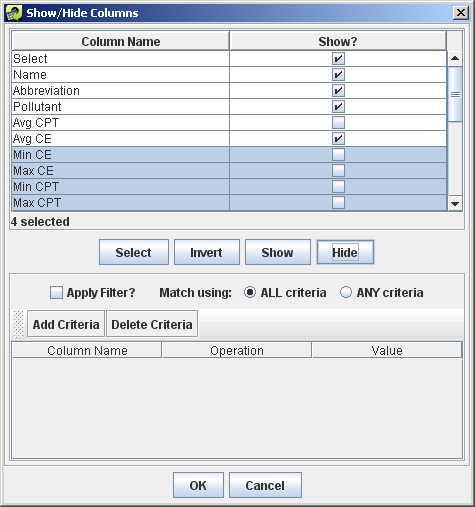Viewport: 475px width, 507px height.
Task: Uncheck the Show box for Name
Action: [x=338, y=75]
